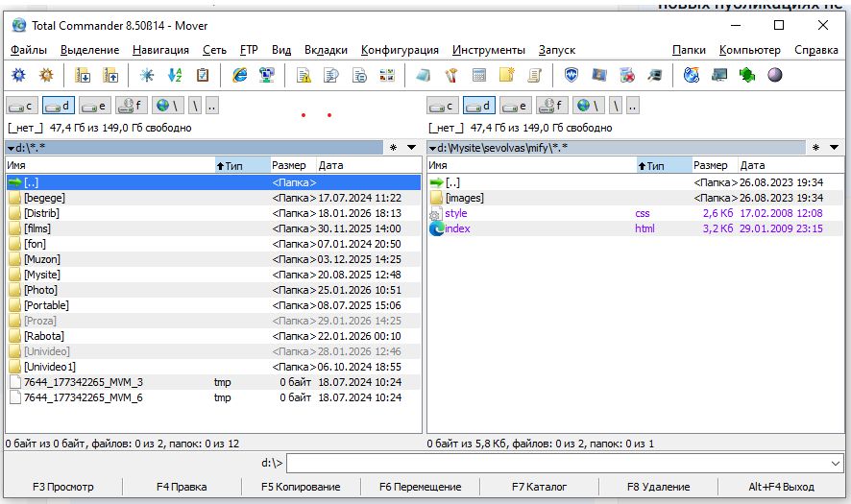Image resolution: width=851 pixels, height=504 pixels.
Task: Launch the Internet Explorer toolbar icon
Action: 240,75
